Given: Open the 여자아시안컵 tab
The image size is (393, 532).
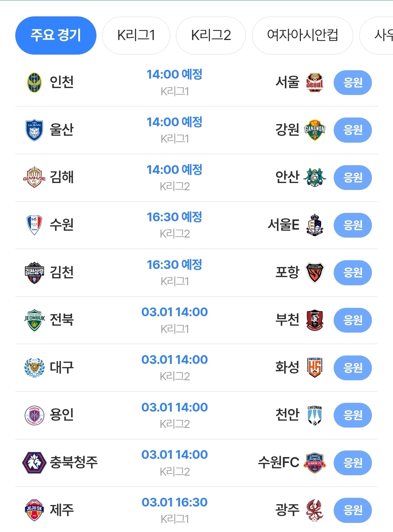Looking at the screenshot, I should [302, 35].
